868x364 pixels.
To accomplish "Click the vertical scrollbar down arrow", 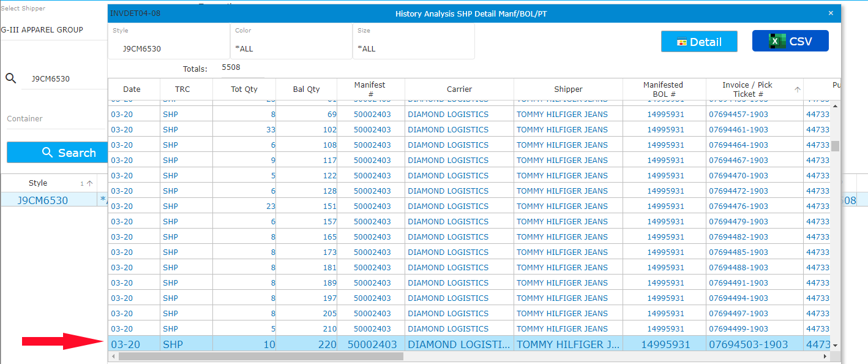I will (x=835, y=346).
